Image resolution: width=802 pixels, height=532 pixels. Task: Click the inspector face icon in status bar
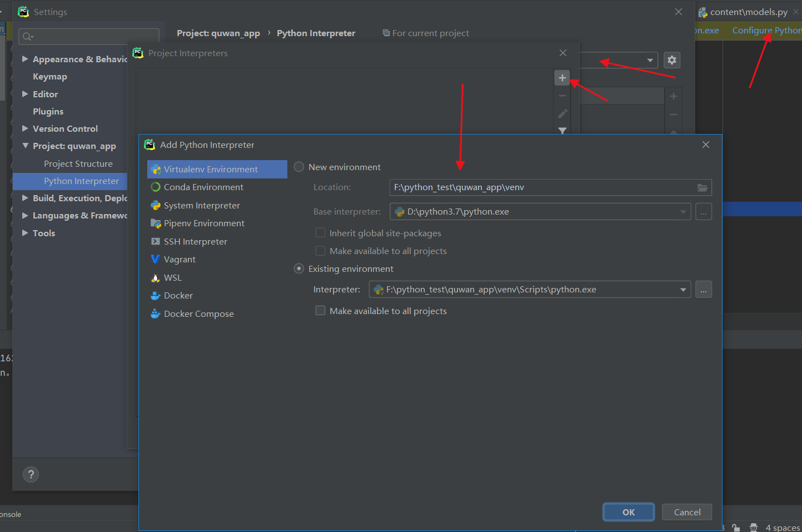point(754,528)
